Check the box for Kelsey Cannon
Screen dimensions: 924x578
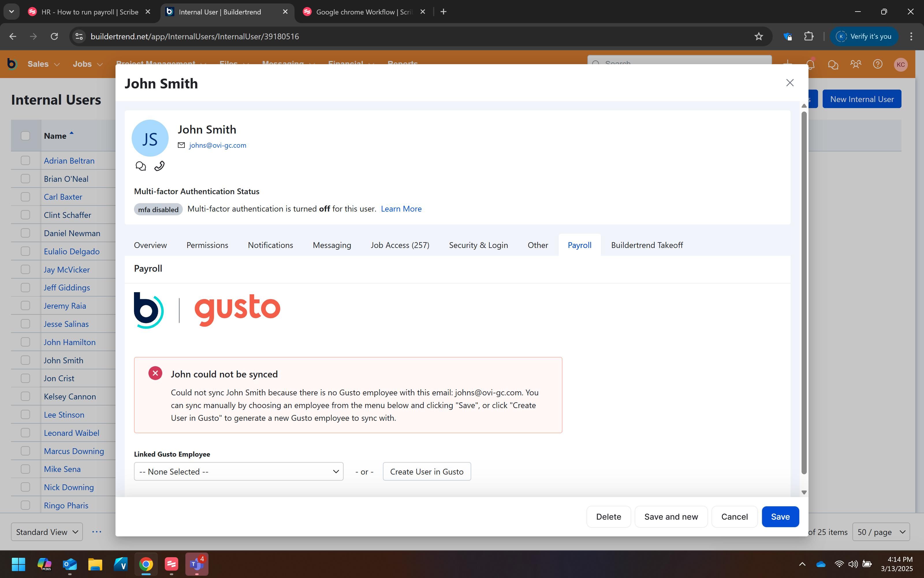(25, 397)
